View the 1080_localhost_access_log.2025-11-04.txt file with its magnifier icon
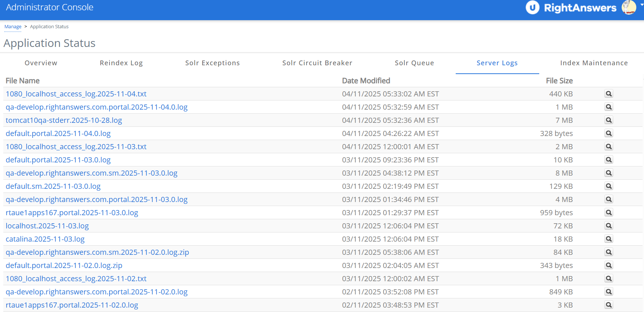This screenshot has width=644, height=312. click(x=608, y=94)
